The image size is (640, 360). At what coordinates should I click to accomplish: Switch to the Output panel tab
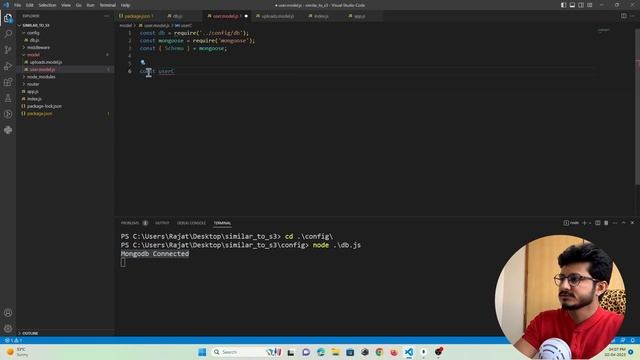tap(162, 223)
